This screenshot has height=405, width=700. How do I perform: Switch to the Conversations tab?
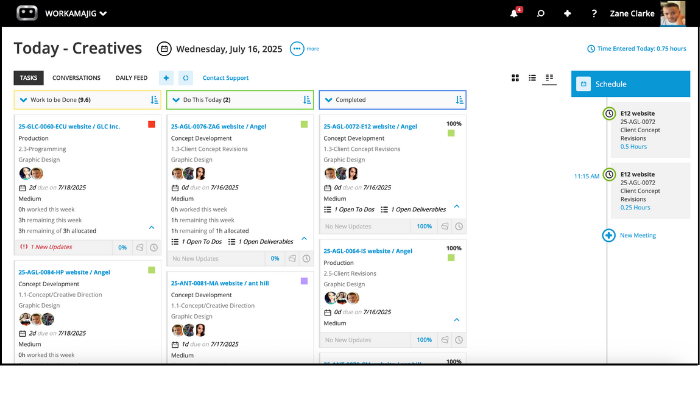[x=76, y=78]
